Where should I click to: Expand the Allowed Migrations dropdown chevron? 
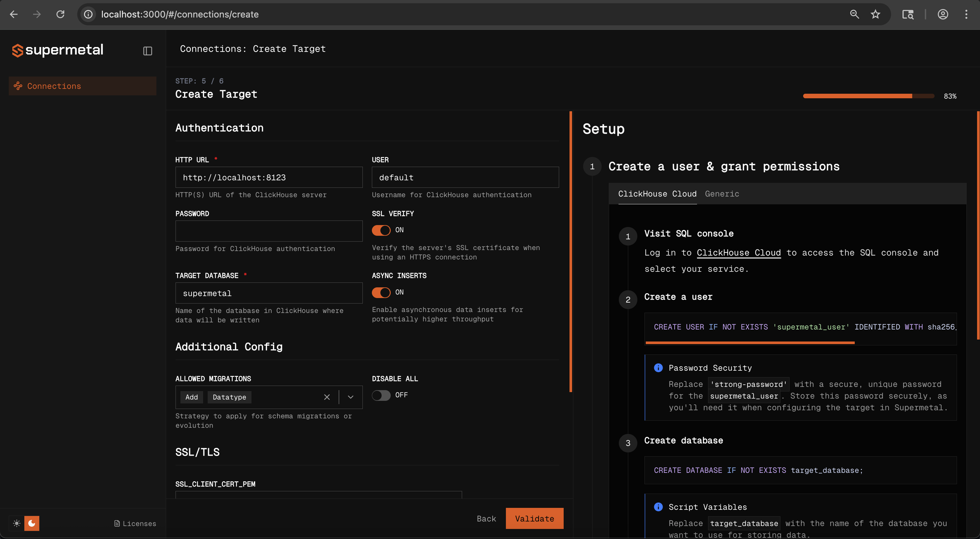pos(350,397)
